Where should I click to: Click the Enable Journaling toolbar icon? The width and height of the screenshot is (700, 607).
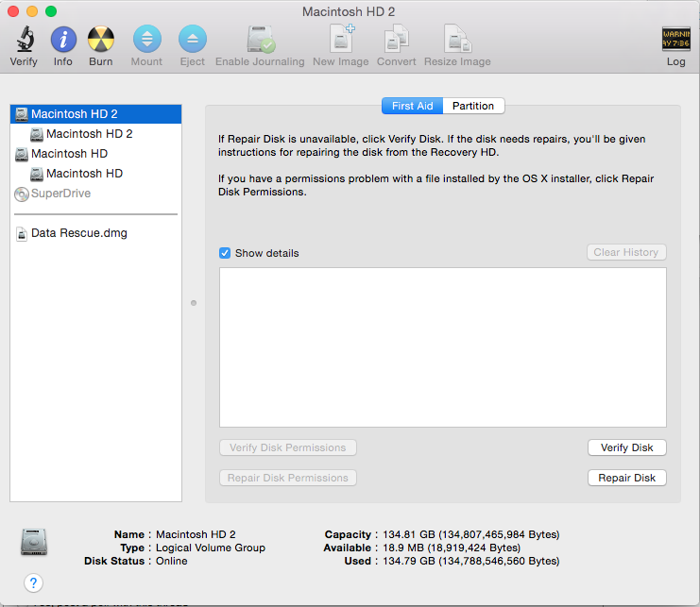(x=261, y=40)
